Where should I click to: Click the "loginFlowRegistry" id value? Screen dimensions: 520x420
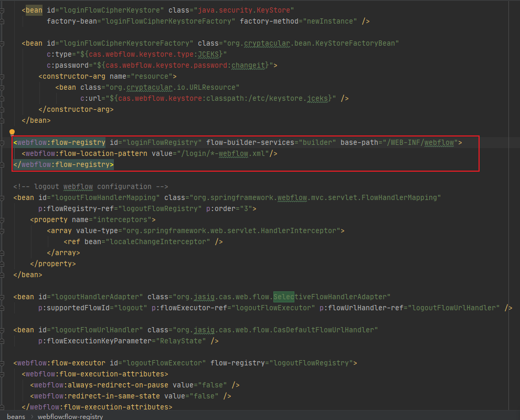162,143
